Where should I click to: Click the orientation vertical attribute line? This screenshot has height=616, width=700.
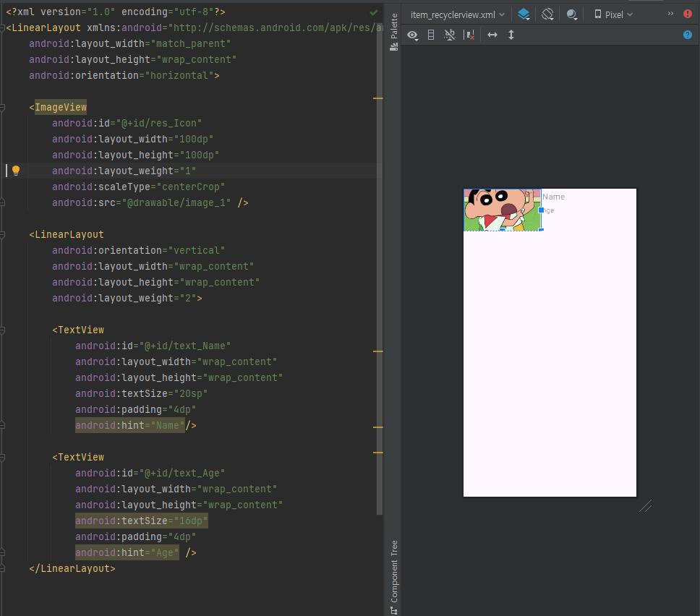[138, 251]
